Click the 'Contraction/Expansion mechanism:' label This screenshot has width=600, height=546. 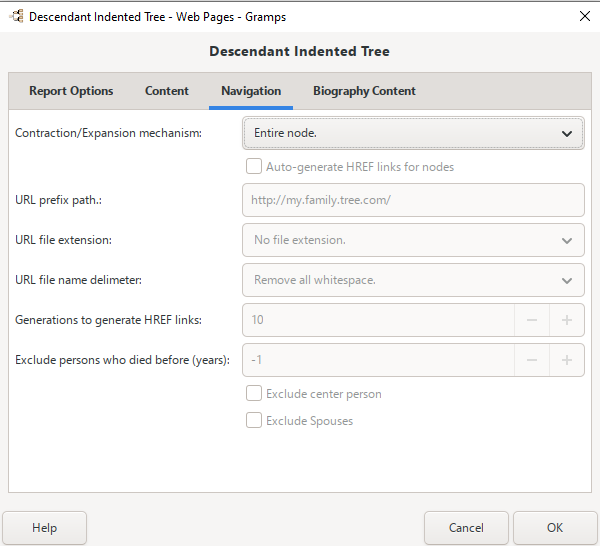point(108,133)
